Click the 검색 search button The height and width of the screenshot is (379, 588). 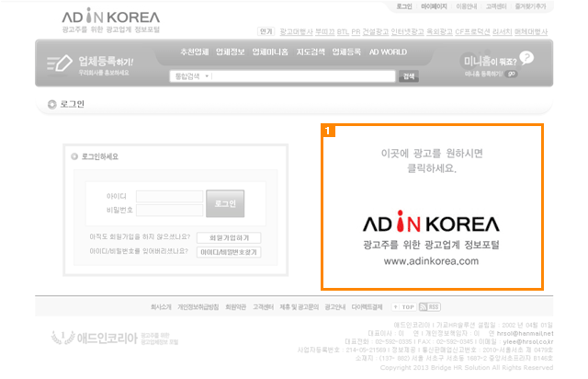(408, 76)
